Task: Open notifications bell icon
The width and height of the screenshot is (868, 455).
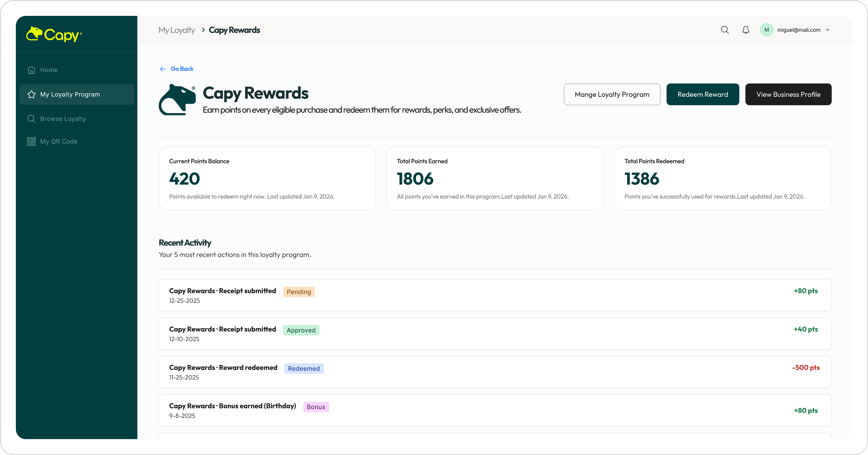Action: (x=746, y=30)
